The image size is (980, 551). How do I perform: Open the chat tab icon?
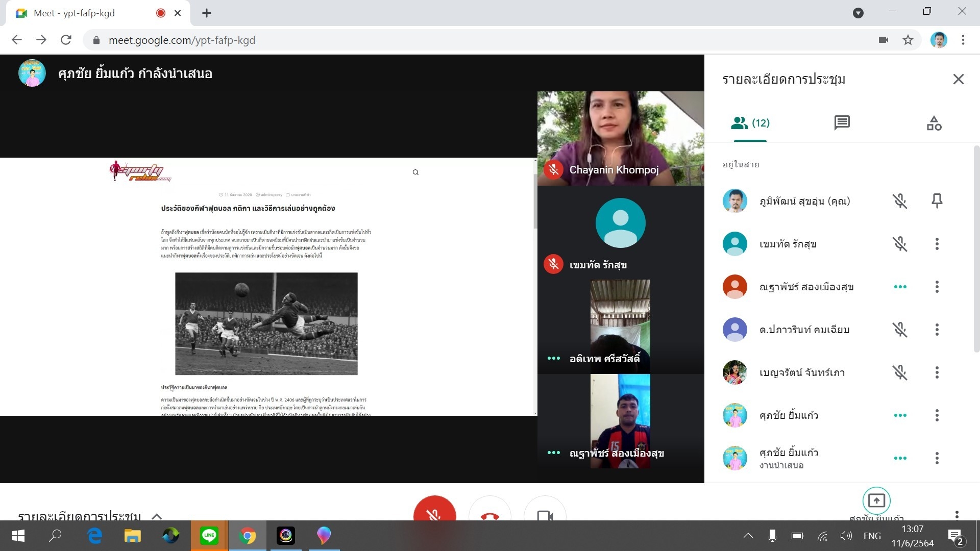click(x=842, y=123)
